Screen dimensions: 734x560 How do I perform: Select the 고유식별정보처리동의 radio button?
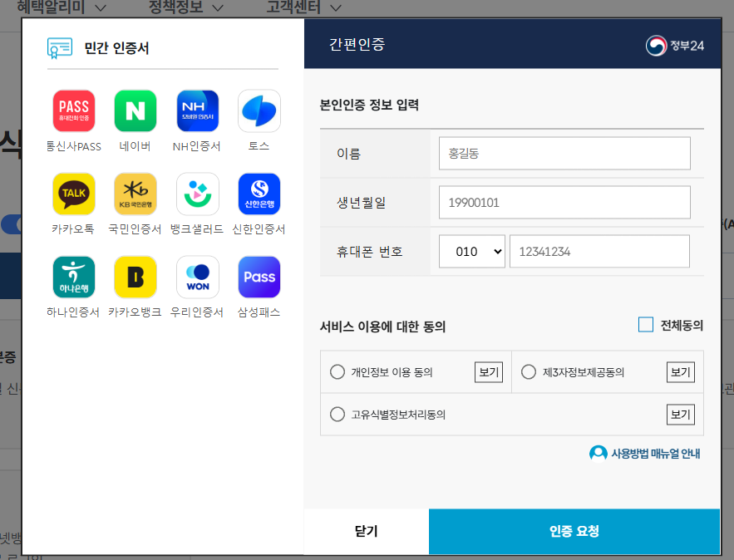[337, 414]
